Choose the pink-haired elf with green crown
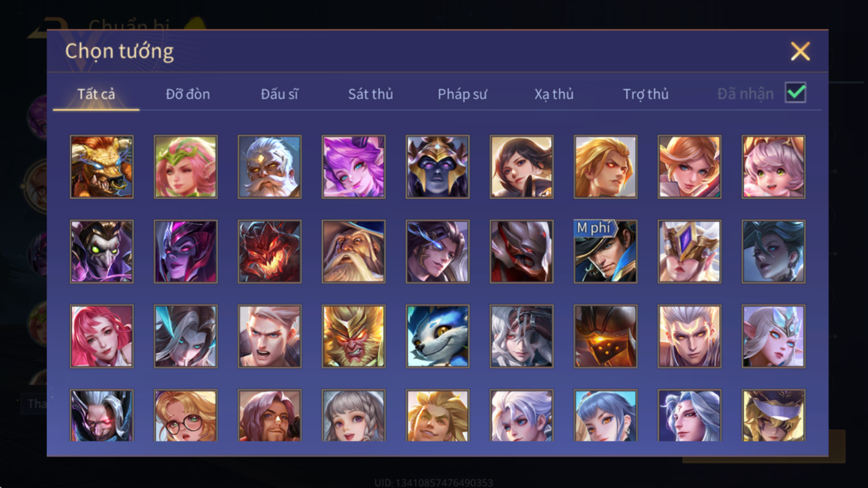Screen dimensions: 868x488 [186, 167]
